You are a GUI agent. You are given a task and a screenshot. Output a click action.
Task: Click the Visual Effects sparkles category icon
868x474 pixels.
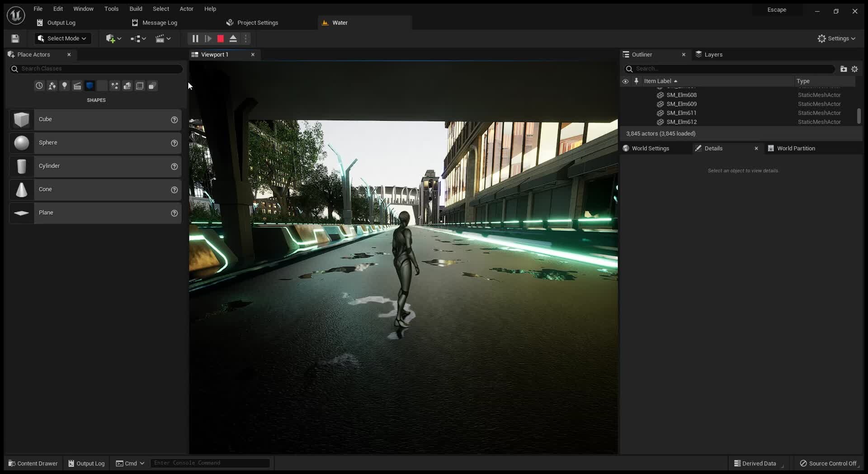pyautogui.click(x=115, y=85)
